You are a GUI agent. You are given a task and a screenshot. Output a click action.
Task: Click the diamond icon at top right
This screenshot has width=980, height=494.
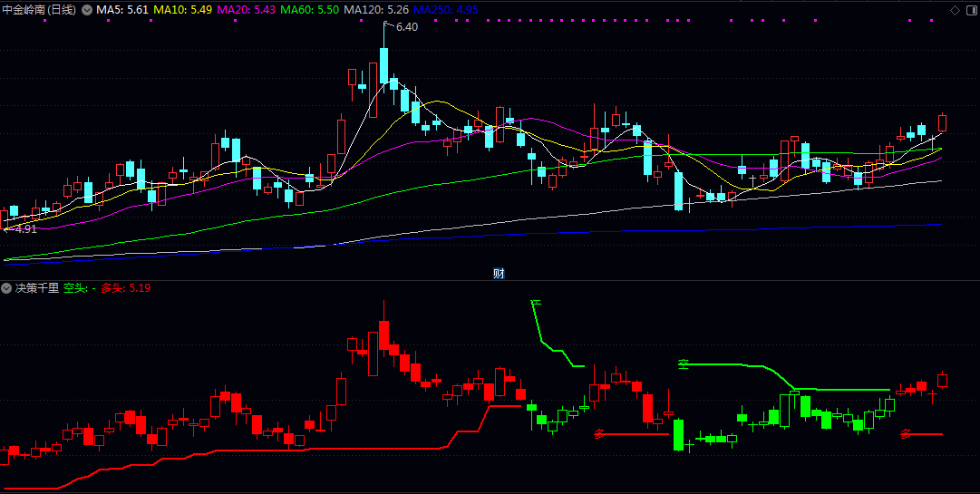955,10
